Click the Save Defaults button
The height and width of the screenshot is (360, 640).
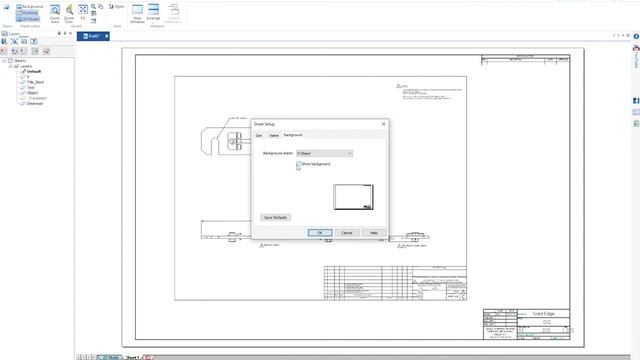pos(276,218)
